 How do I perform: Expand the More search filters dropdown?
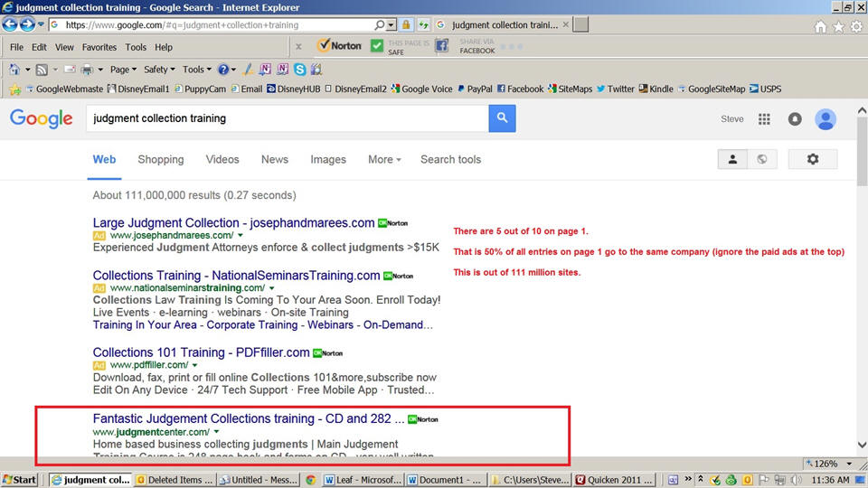(384, 159)
